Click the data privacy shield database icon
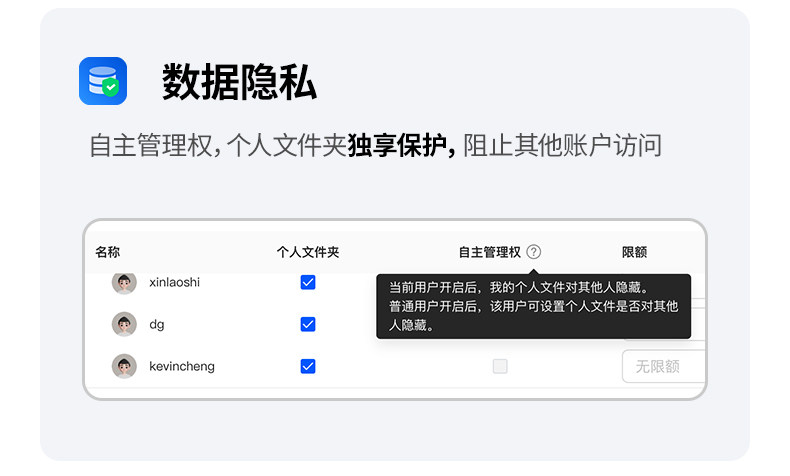Viewport: 790px width, 476px height. [103, 81]
